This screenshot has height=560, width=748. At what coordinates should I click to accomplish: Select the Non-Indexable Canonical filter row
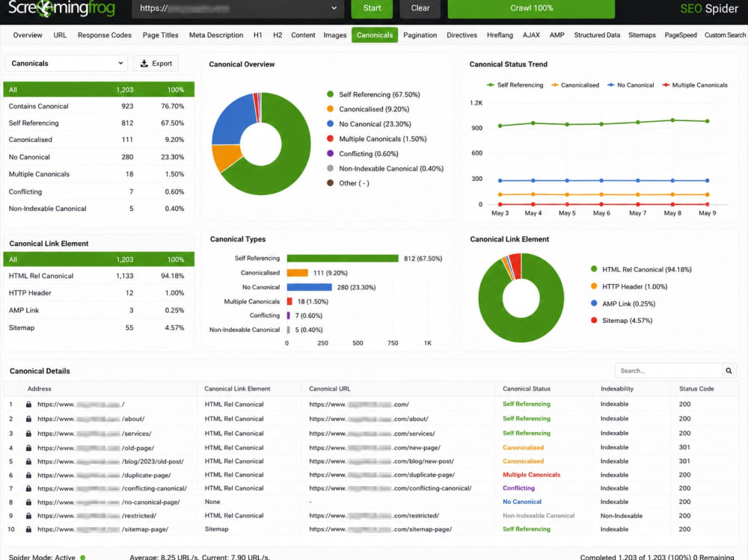point(99,209)
